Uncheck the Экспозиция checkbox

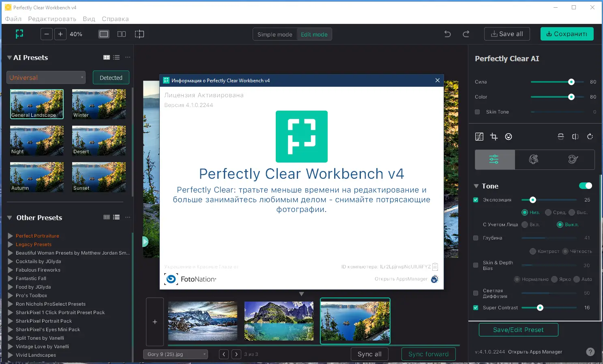coord(476,200)
